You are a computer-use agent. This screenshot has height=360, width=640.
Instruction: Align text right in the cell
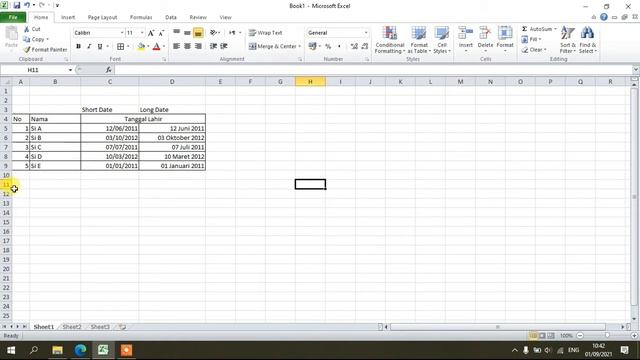198,46
